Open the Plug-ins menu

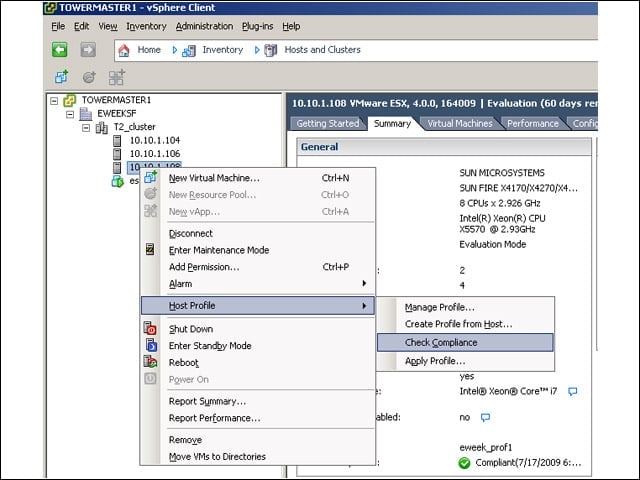click(258, 27)
